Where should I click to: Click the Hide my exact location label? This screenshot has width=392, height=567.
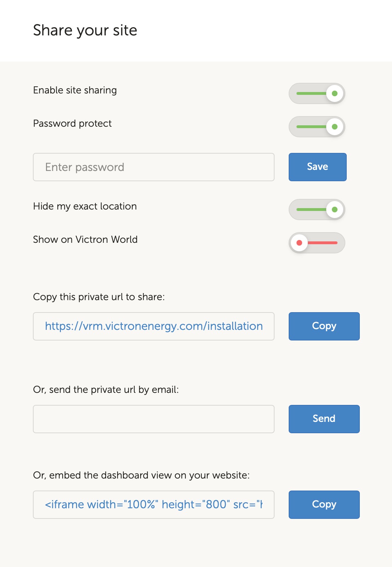(x=85, y=206)
